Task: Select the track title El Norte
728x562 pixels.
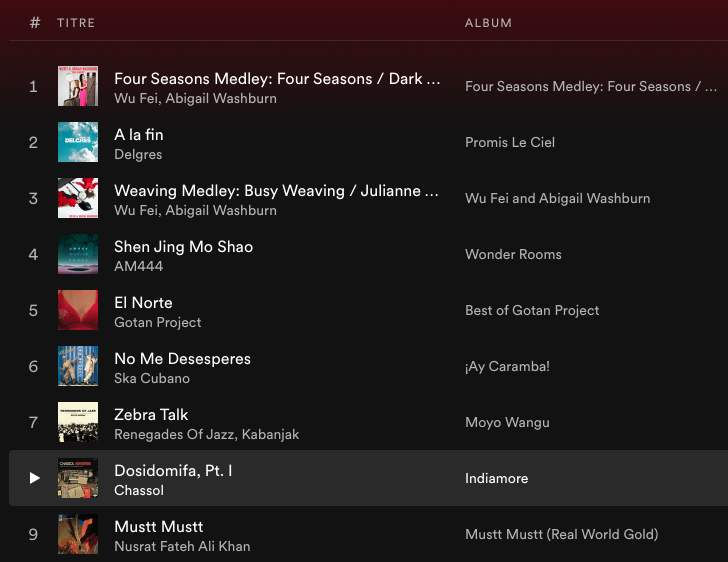Action: pyautogui.click(x=143, y=303)
